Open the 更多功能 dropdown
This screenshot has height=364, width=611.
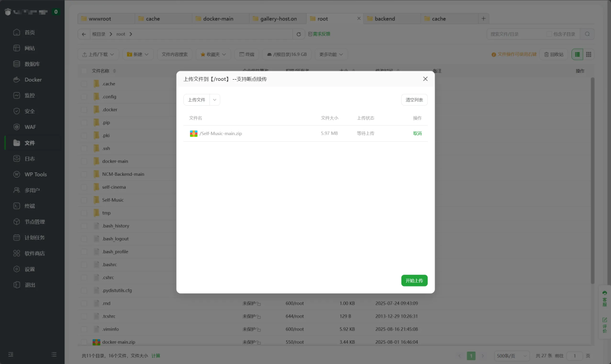pyautogui.click(x=331, y=54)
